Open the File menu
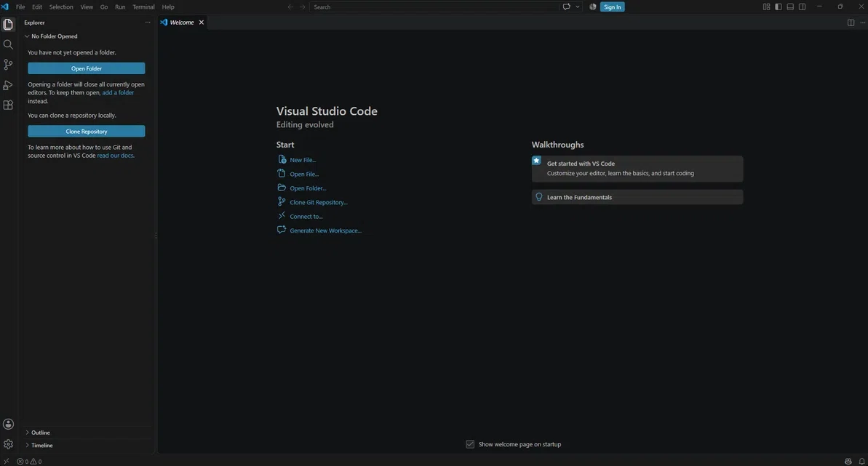This screenshot has height=466, width=868. tap(20, 7)
